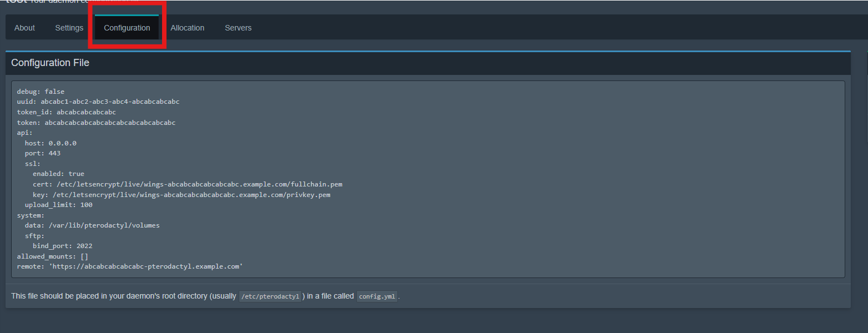
Task: Switch to the About tab
Action: tap(24, 27)
